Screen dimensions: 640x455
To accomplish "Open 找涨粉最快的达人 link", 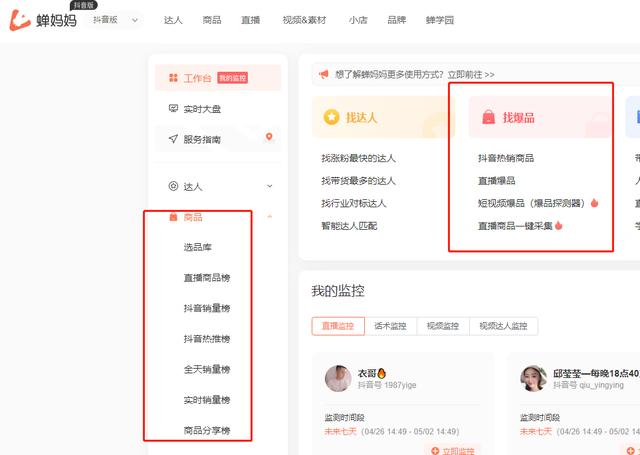I will tap(358, 158).
